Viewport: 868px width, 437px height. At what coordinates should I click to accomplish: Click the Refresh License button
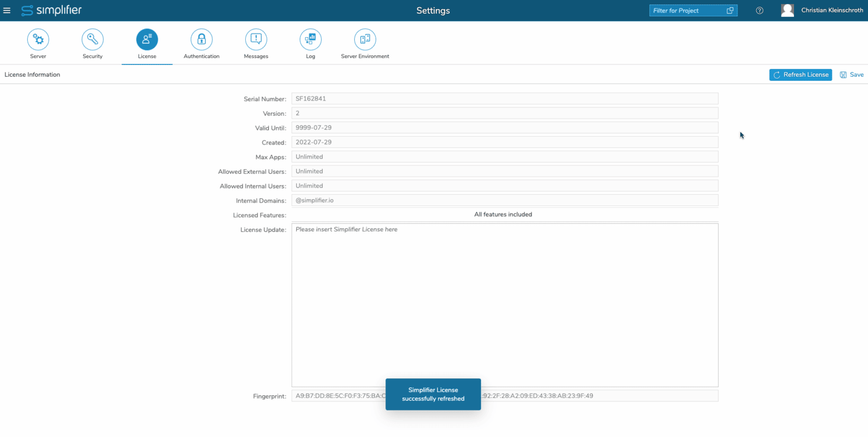point(800,75)
